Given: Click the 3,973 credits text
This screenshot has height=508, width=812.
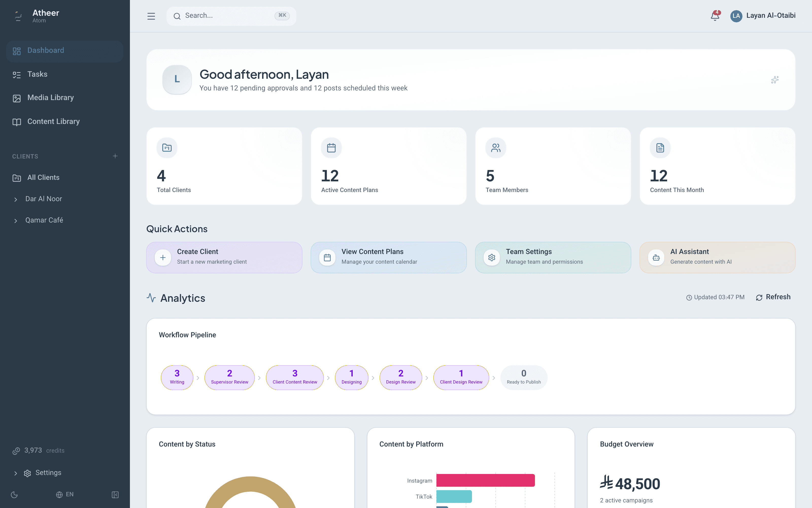Looking at the screenshot, I should 44,451.
